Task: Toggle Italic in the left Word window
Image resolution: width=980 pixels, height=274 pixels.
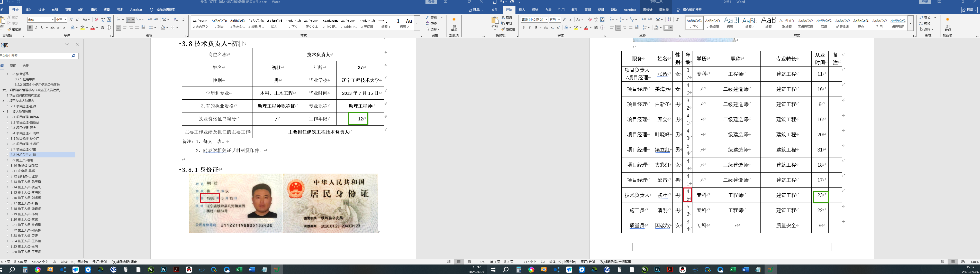Action: 36,27
